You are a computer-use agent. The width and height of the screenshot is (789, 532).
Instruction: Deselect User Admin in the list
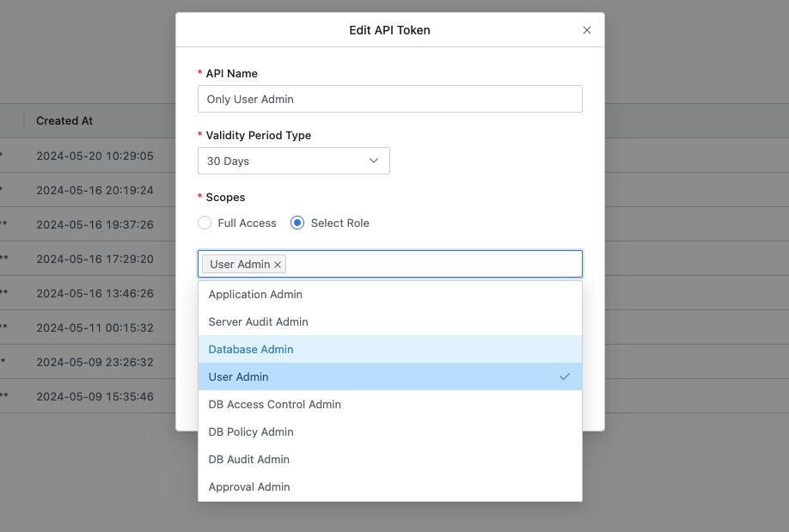(x=239, y=376)
